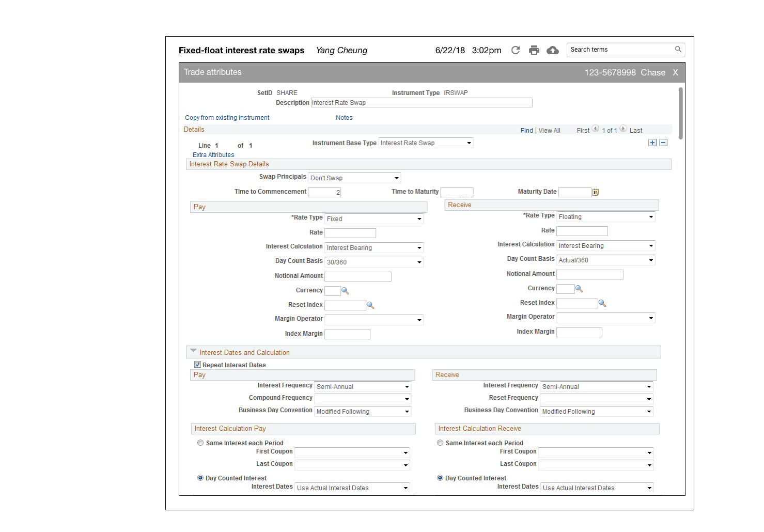Open the Notes link
Screen dimensions: 764x532
point(344,118)
